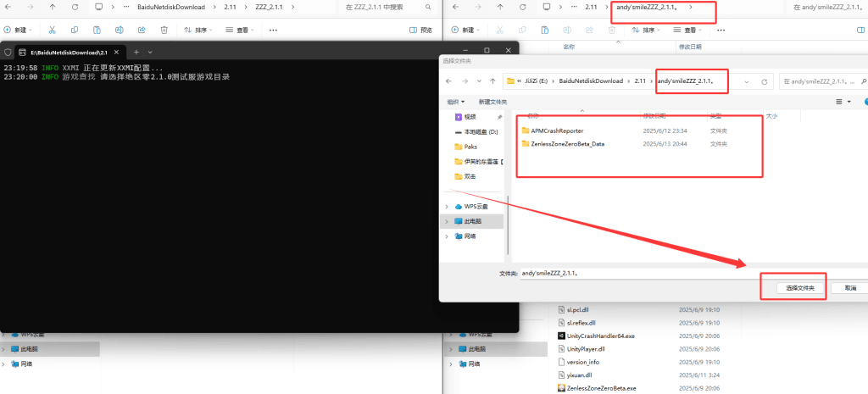Click the 取消 button in dialog
Viewport: 868px width, 394px height.
pos(849,288)
